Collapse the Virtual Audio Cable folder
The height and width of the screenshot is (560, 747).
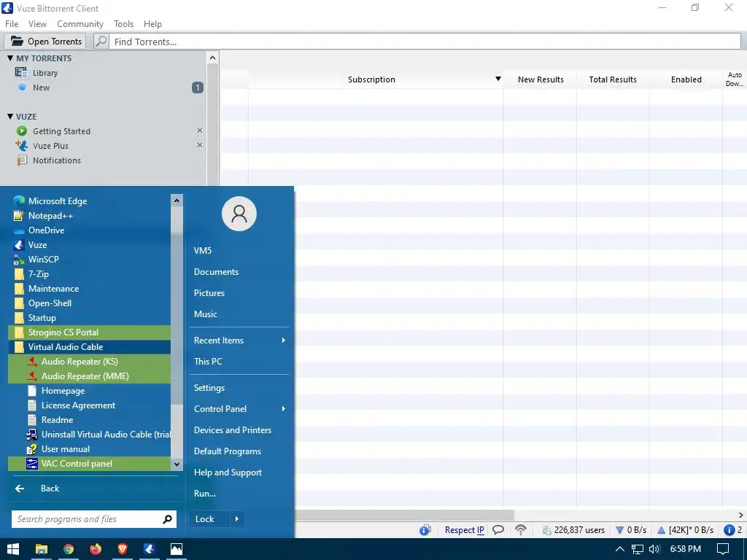click(x=89, y=346)
